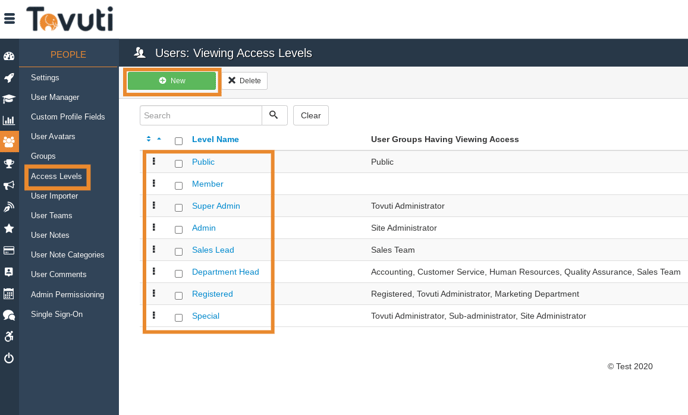Click the sort order arrows in table header
The height and width of the screenshot is (415, 688).
153,139
